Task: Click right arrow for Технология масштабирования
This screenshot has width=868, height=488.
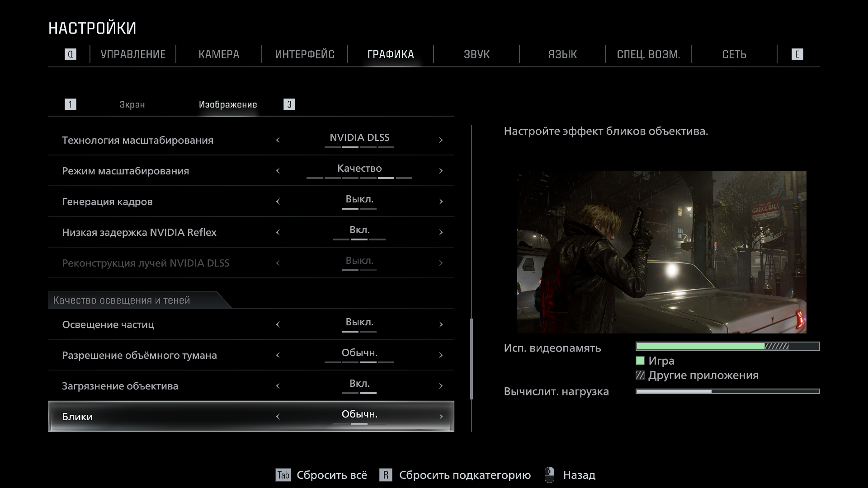Action: (x=441, y=140)
